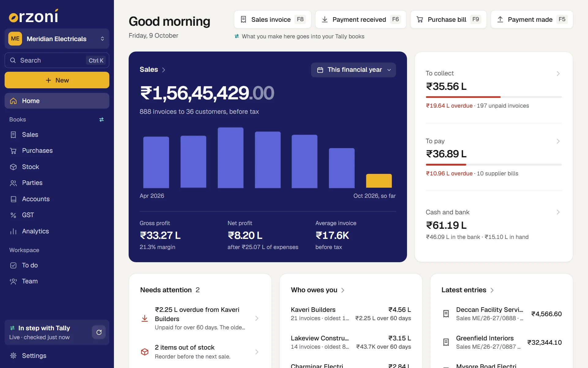The image size is (588, 368).
Task: Open Team in Workspace
Action: pos(57,281)
